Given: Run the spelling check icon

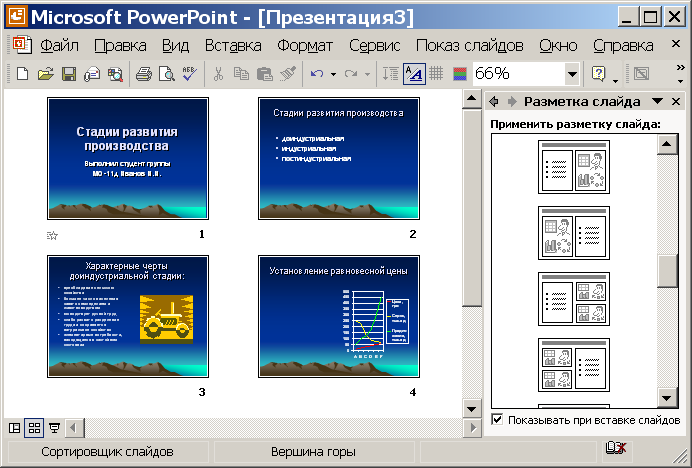Looking at the screenshot, I should pyautogui.click(x=190, y=74).
